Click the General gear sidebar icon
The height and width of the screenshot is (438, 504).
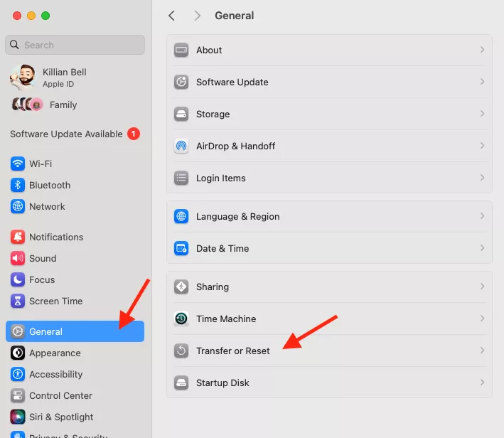point(18,331)
